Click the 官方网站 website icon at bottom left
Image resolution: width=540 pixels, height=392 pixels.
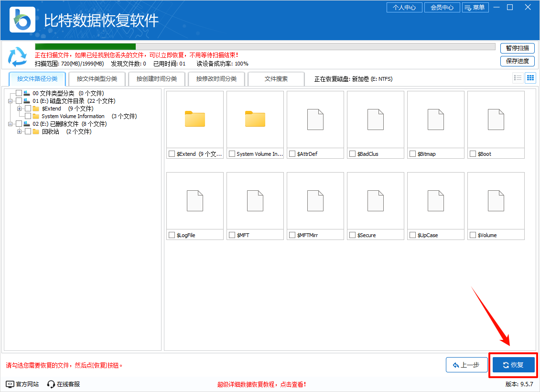[9, 383]
